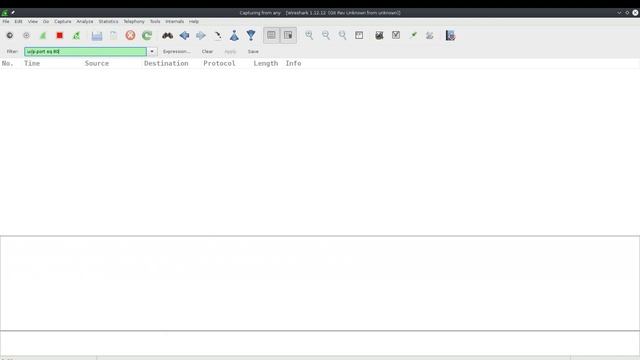
Task: Find a packet using binoculars icon
Action: pos(167,36)
